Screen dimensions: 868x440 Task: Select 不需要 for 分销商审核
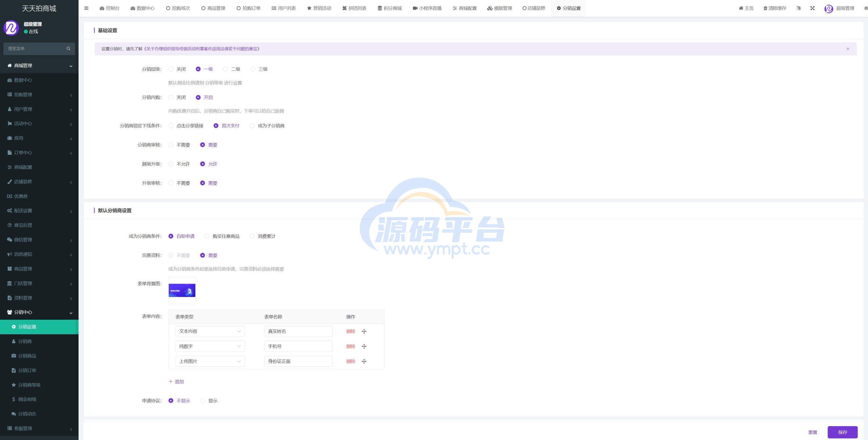click(171, 145)
